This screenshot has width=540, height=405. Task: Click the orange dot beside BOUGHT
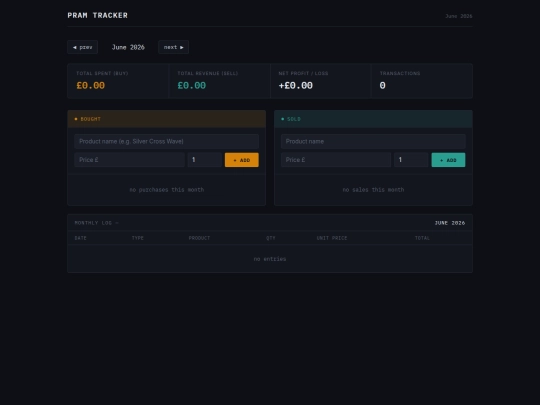tap(76, 119)
